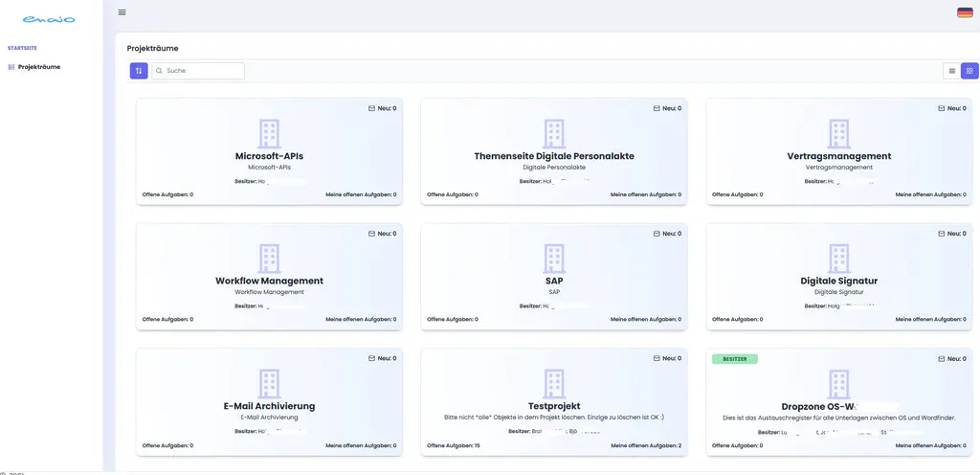
Task: Switch to grid tile view
Action: click(969, 71)
